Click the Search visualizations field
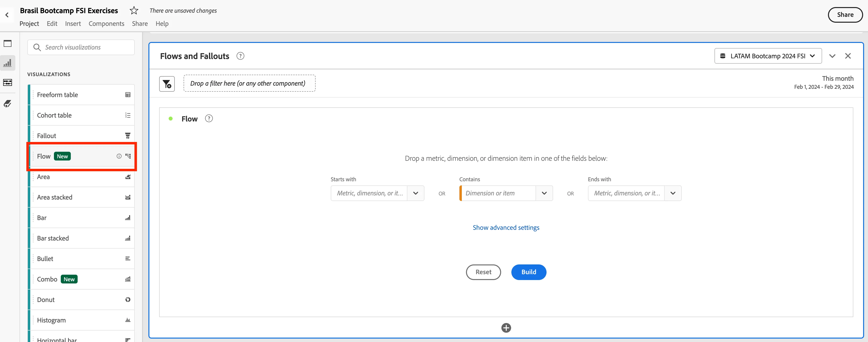Screen dimensions: 868x342 coord(81,48)
